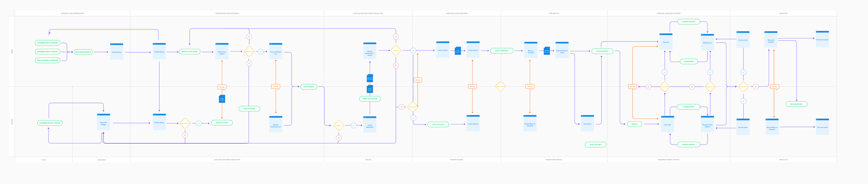Click the WAIT FOR LEASE pill node
Image resolution: width=868 pixels, height=184 pixels.
click(438, 124)
